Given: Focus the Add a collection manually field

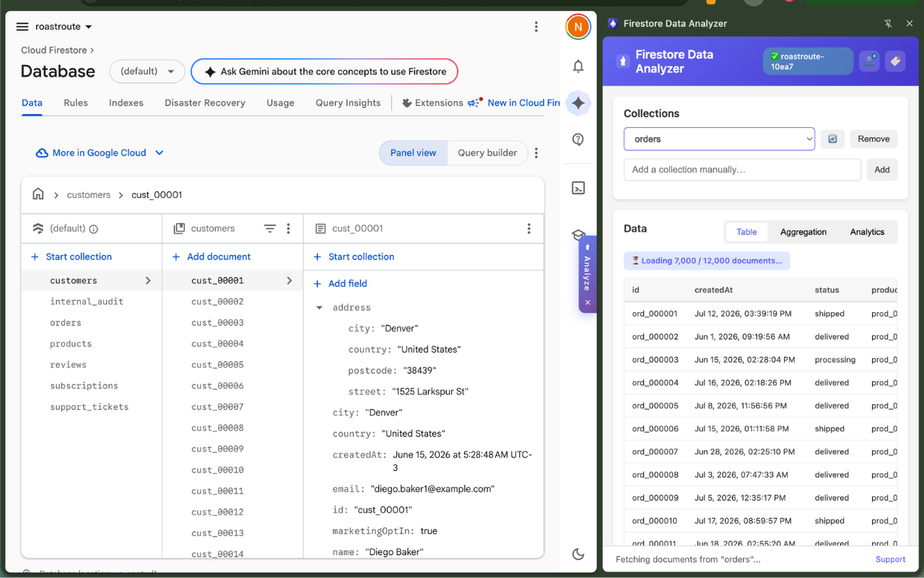Looking at the screenshot, I should (742, 170).
